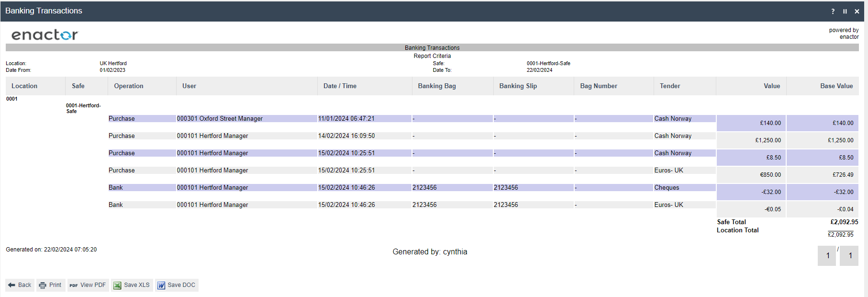This screenshot has width=868, height=297.
Task: Click the printer icon
Action: point(43,285)
